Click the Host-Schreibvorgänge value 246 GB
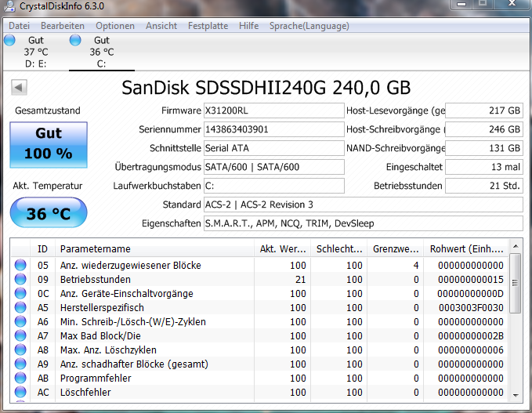Viewport: 532px width, 413px height. tap(484, 129)
